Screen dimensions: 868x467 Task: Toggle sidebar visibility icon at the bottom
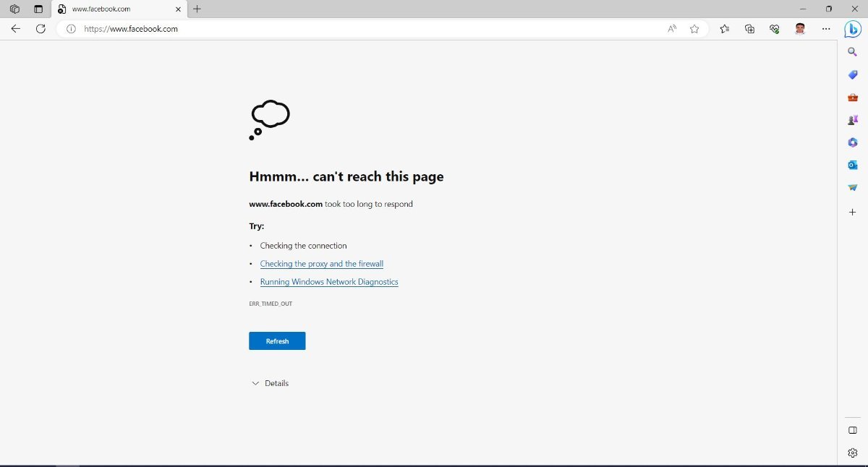pos(852,430)
